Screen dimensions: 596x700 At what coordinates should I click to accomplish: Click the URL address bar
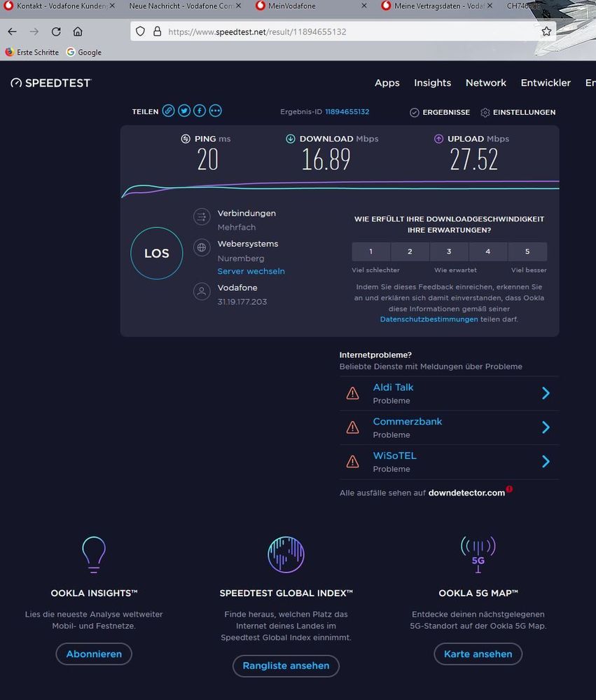(x=343, y=32)
